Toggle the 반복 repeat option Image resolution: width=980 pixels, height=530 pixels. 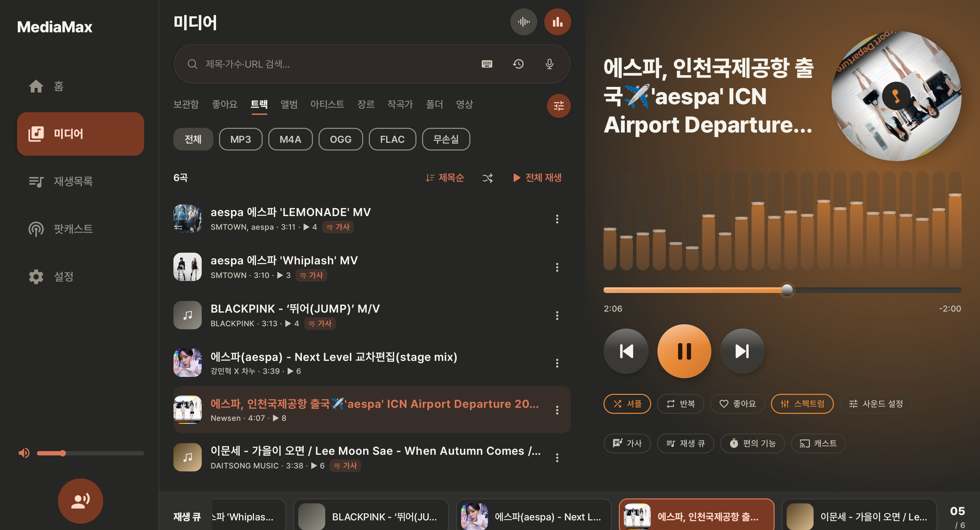[x=680, y=404]
